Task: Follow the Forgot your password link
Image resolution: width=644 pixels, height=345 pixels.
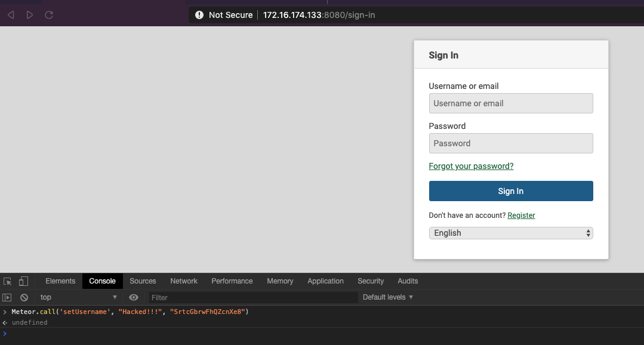Action: (x=471, y=166)
